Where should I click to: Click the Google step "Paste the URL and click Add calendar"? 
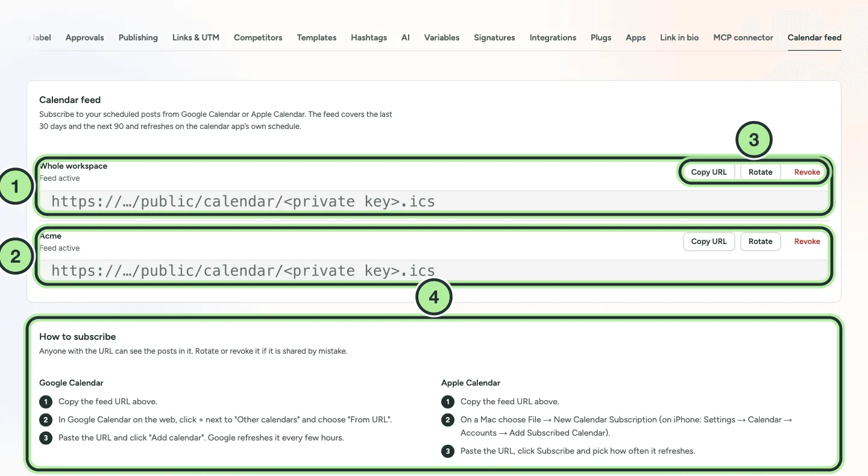[x=201, y=437]
